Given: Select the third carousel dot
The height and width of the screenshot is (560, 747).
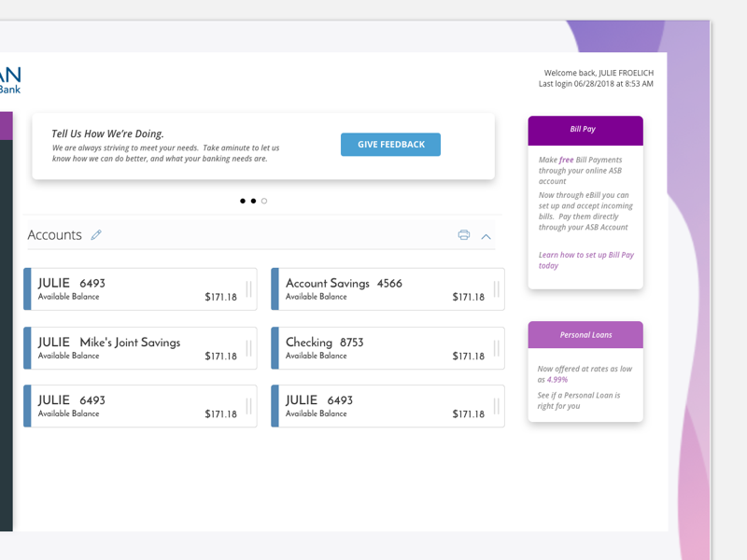Looking at the screenshot, I should (263, 201).
